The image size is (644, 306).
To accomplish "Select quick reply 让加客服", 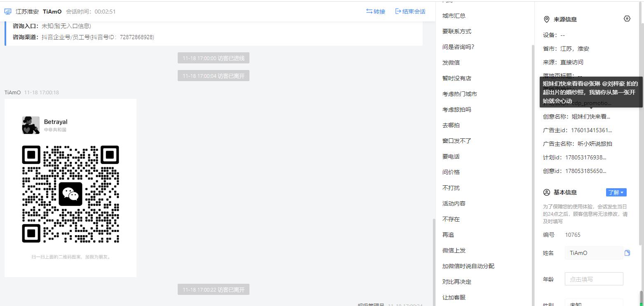I will click(x=454, y=297).
